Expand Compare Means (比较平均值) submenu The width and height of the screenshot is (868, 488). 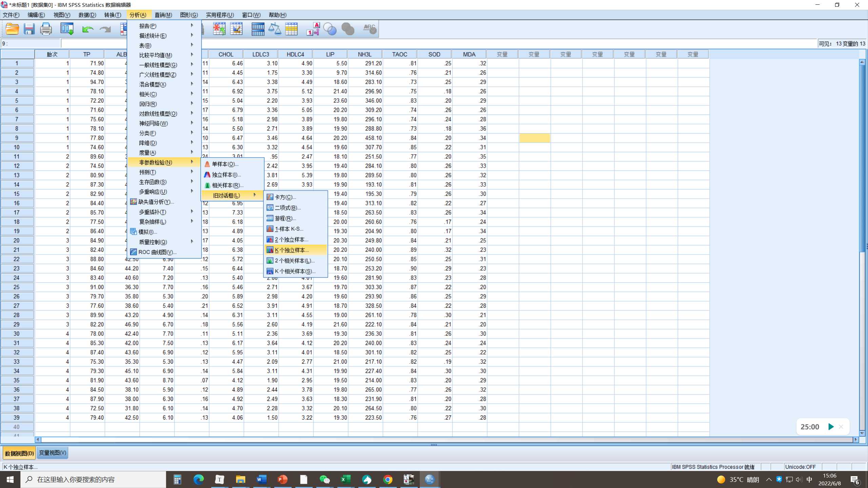coord(164,55)
